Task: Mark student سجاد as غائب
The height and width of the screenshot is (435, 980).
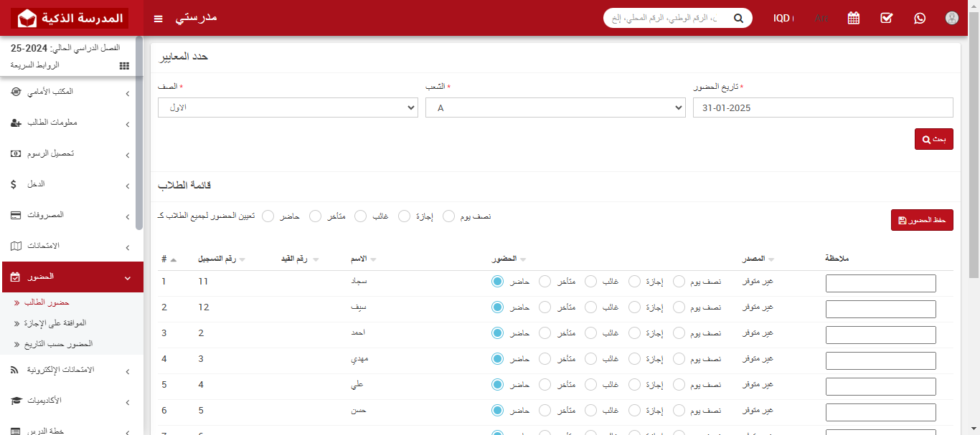Action: pos(590,281)
